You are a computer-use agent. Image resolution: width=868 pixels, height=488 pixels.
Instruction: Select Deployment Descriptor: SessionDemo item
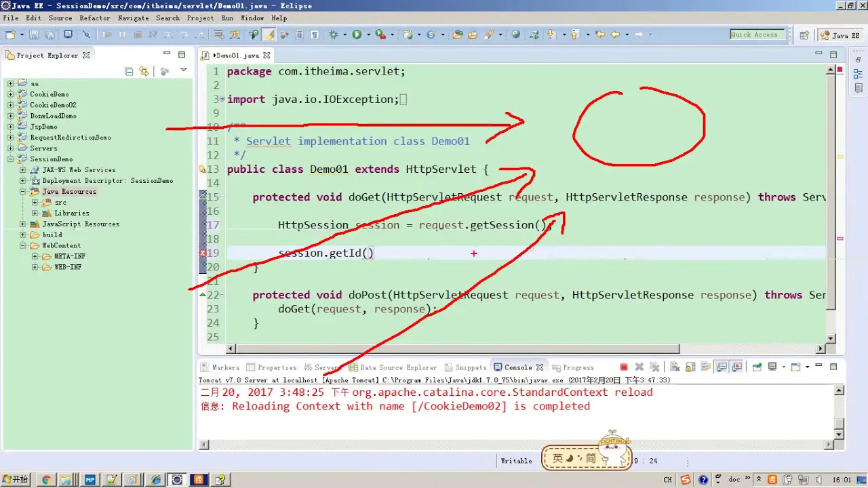[x=108, y=181]
